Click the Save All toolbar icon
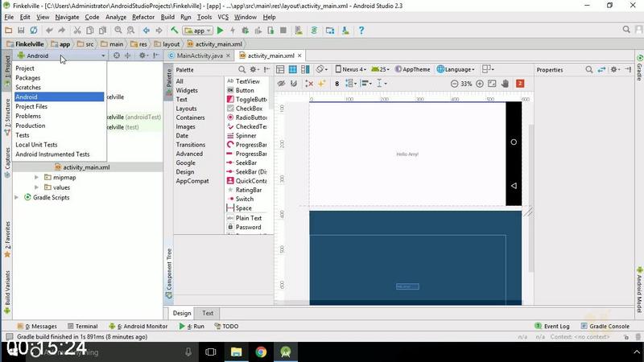 [21, 31]
